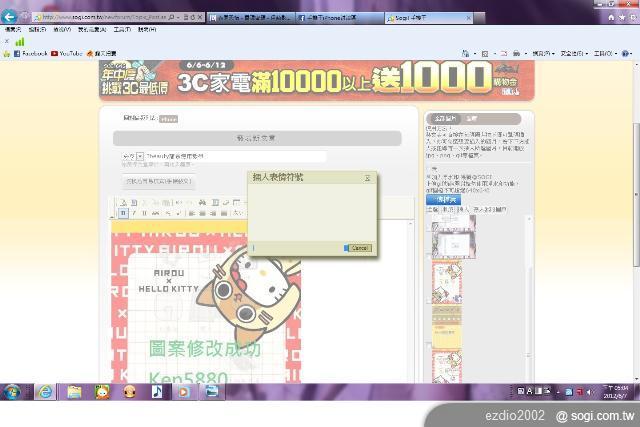Viewport: 640px width, 427px height.
Task: Switch to the Sogi browser tab
Action: click(x=429, y=18)
